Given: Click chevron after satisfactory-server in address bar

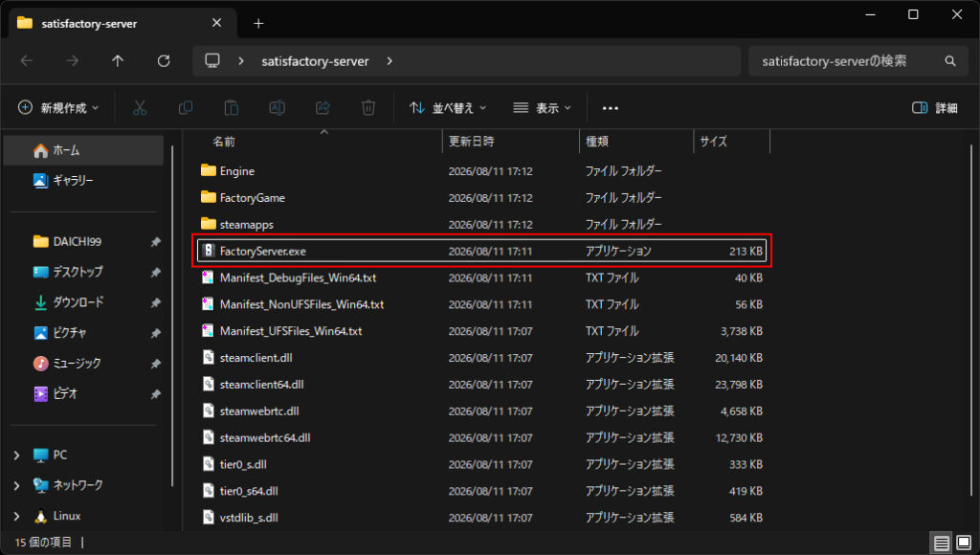Looking at the screenshot, I should 390,61.
